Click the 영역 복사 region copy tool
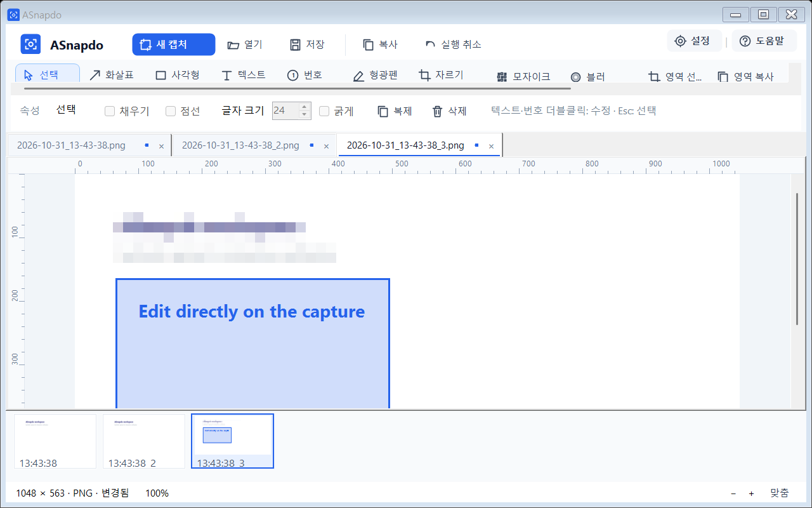 point(745,77)
